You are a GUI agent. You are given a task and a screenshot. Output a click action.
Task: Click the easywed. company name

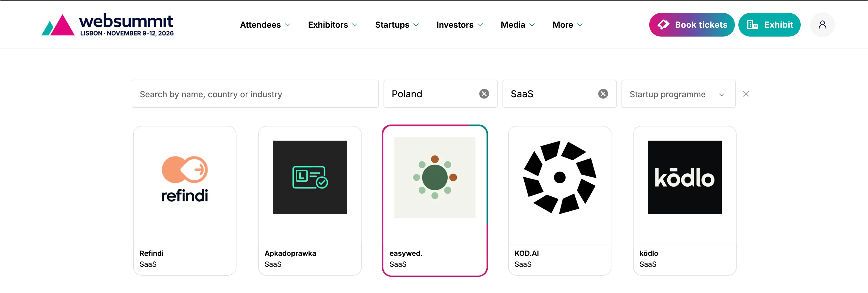pos(406,253)
